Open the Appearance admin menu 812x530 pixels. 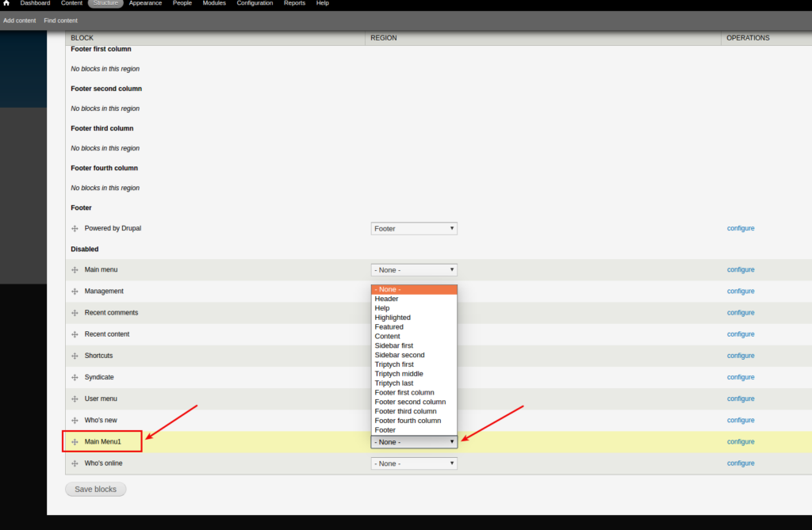tap(146, 3)
